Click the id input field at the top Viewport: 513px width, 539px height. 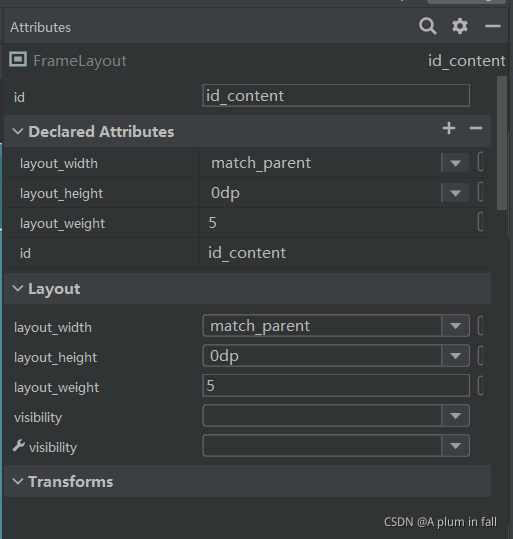click(x=336, y=96)
